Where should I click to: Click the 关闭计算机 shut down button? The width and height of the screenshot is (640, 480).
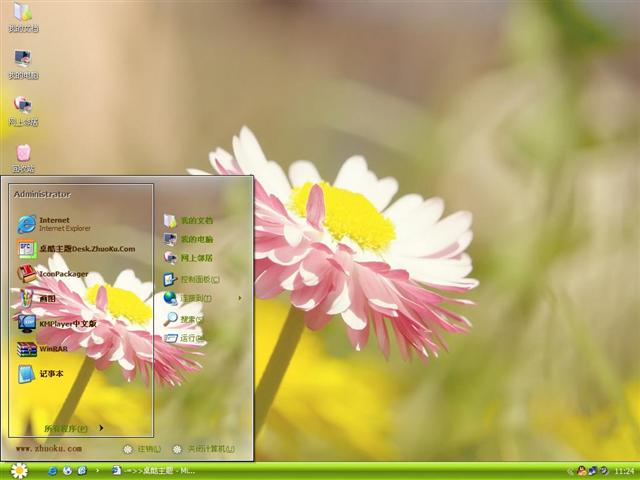pos(204,449)
